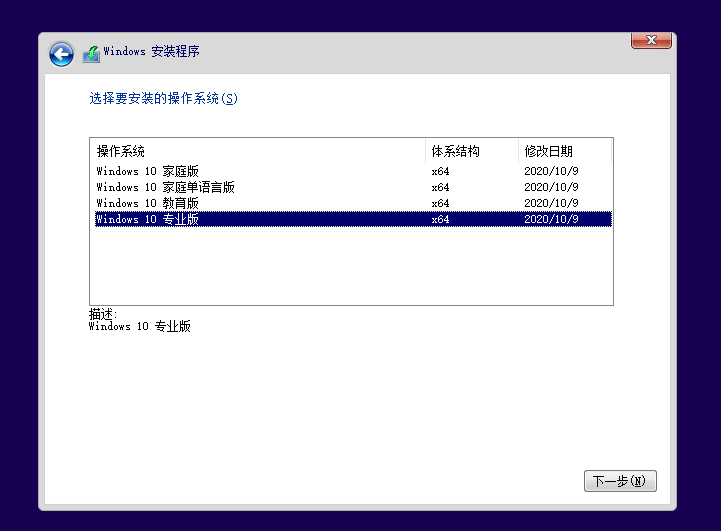
Task: Click the 选择要安装的操作系统(S) label
Action: click(163, 98)
